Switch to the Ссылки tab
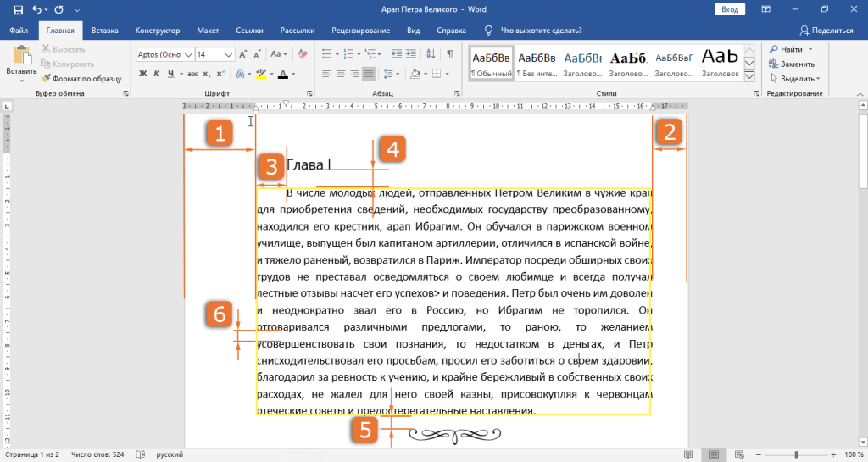This screenshot has width=868, height=462. [249, 31]
